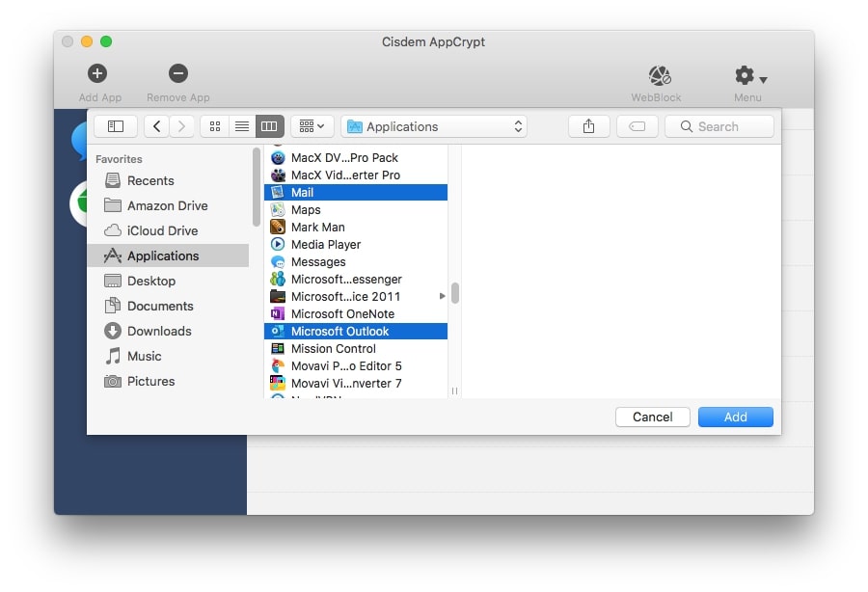Click the Add App plus icon
Image resolution: width=868 pixels, height=592 pixels.
coord(97,73)
